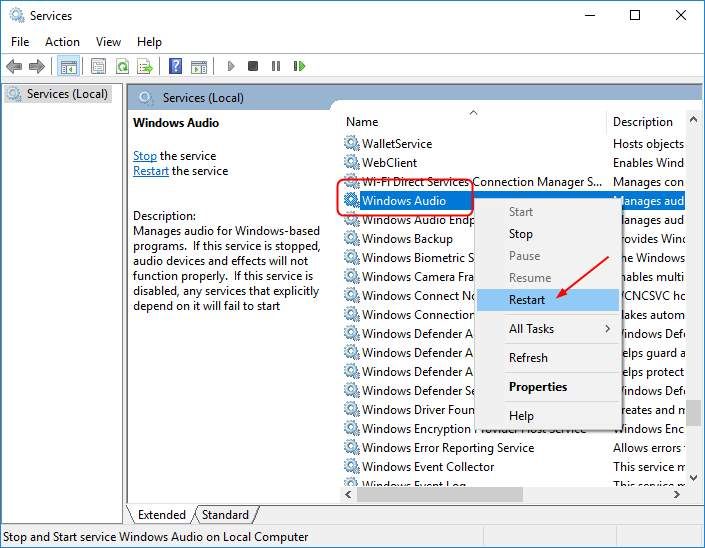Click Show/Hide Action Pane toolbar icon

(x=199, y=67)
